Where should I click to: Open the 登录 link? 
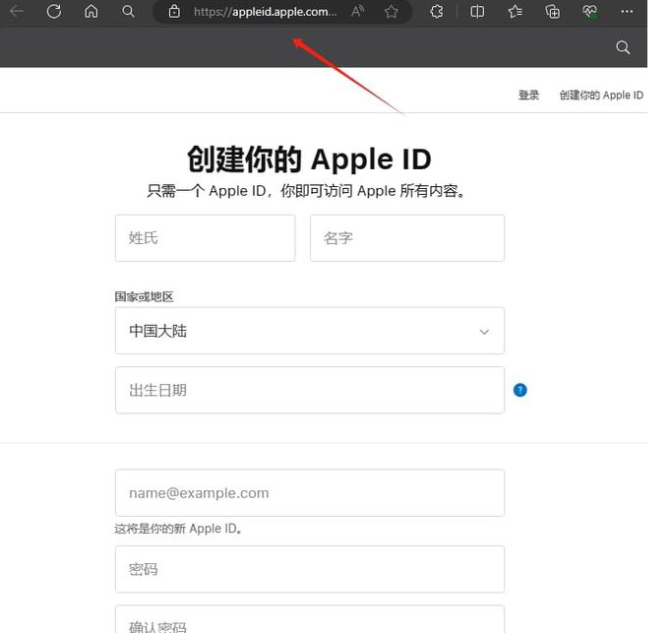click(528, 95)
